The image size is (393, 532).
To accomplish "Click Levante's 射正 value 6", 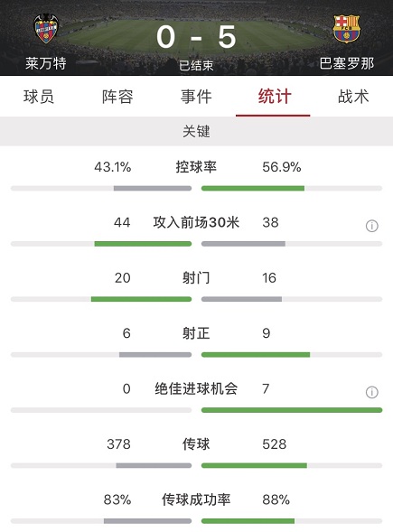I will coord(126,333).
